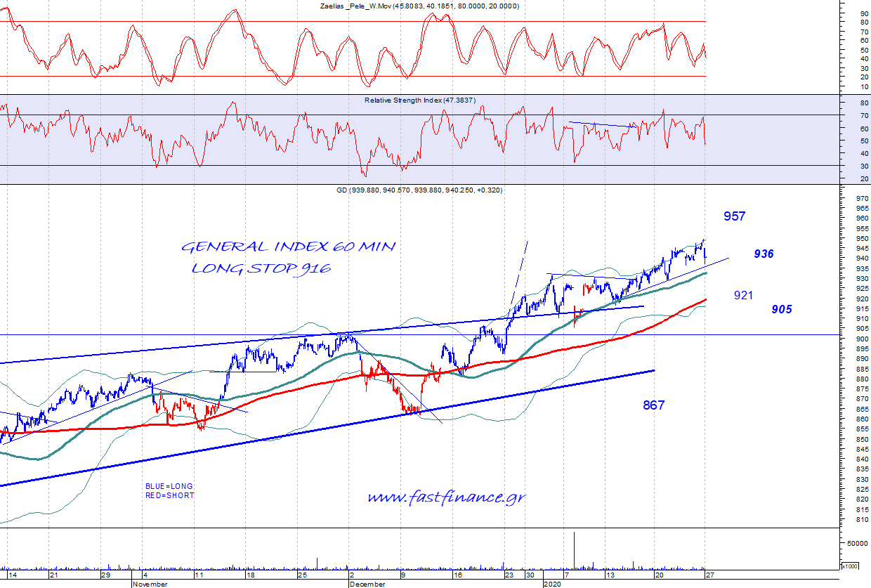Screen dimensions: 871x588
Task: Click the www.fastfinance.gr website link
Action: pyautogui.click(x=446, y=497)
